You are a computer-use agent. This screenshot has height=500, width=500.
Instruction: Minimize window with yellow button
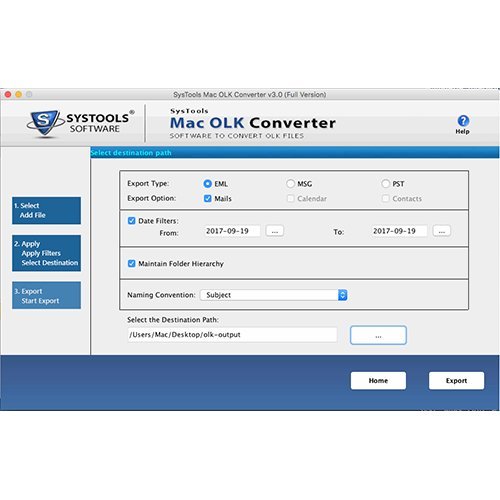[x=19, y=95]
